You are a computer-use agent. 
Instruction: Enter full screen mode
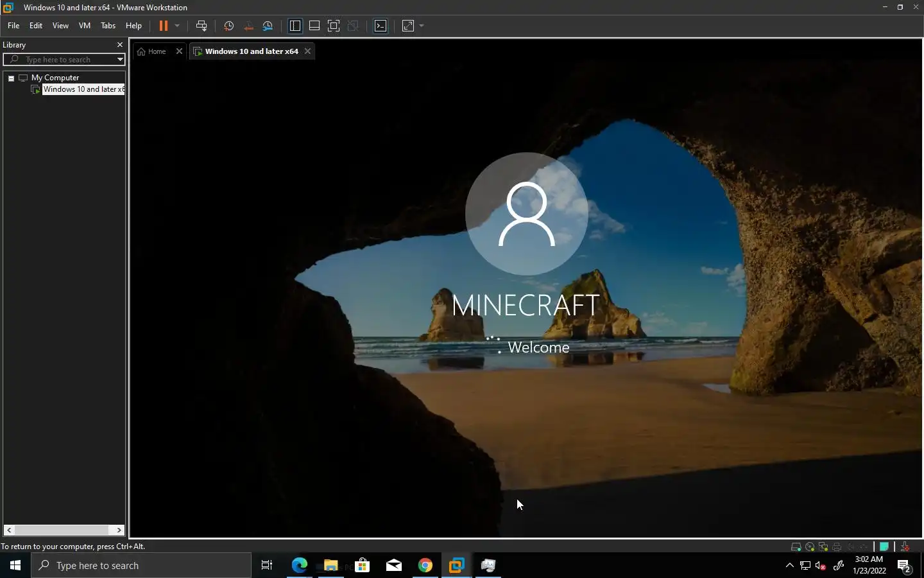[334, 26]
